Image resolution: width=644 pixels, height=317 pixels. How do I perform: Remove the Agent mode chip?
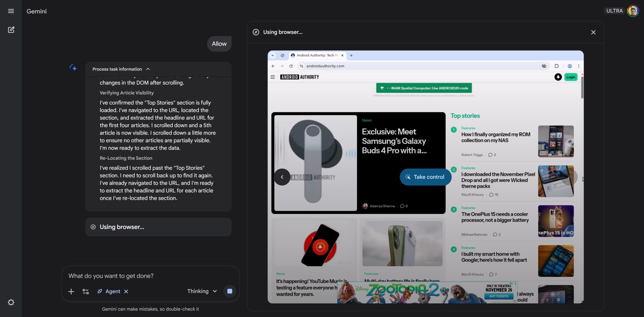tap(126, 291)
